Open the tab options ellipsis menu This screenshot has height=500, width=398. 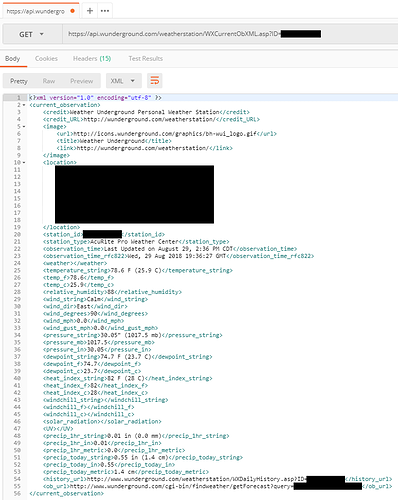pyautogui.click(x=105, y=11)
